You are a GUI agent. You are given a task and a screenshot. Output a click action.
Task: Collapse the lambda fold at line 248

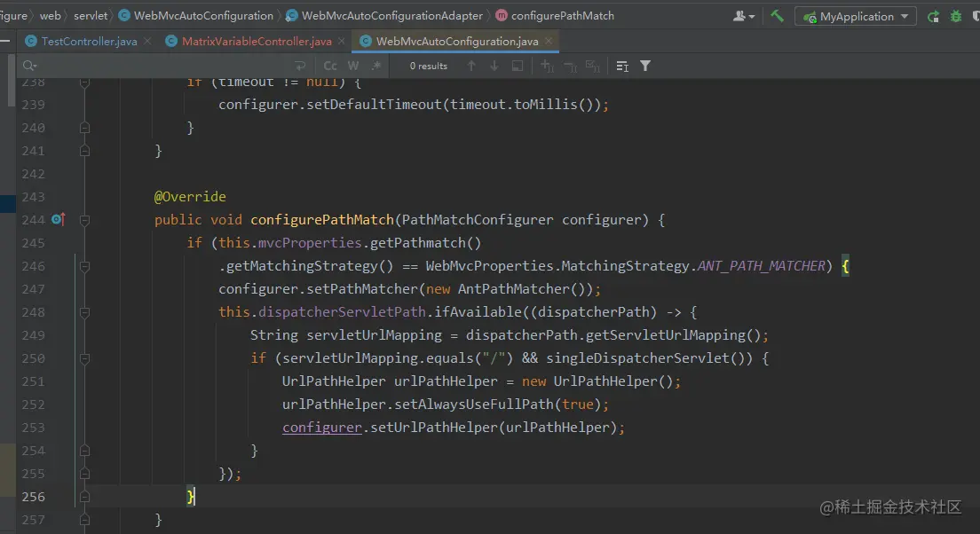point(84,312)
